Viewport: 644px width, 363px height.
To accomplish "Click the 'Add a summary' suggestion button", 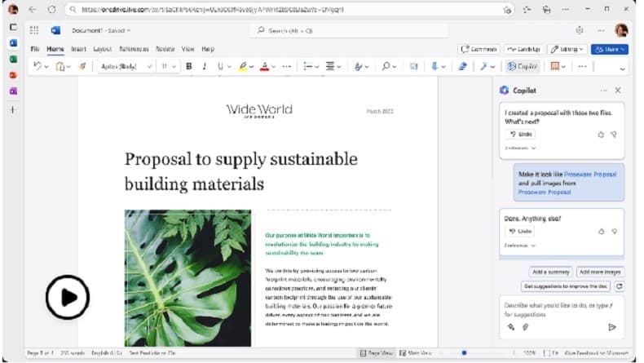I will point(549,272).
